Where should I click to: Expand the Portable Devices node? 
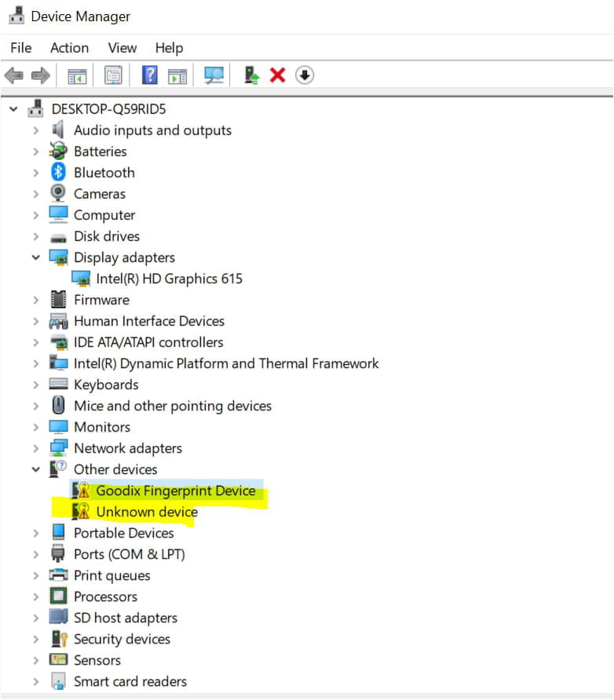pos(36,533)
